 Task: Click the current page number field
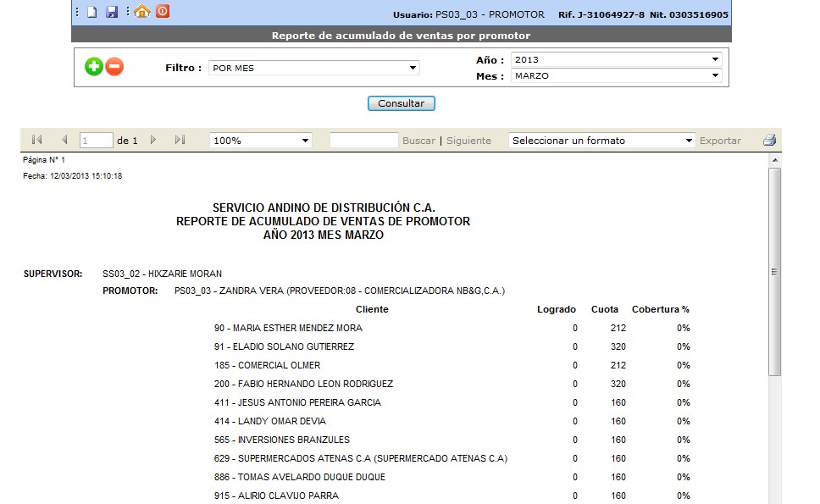[97, 140]
